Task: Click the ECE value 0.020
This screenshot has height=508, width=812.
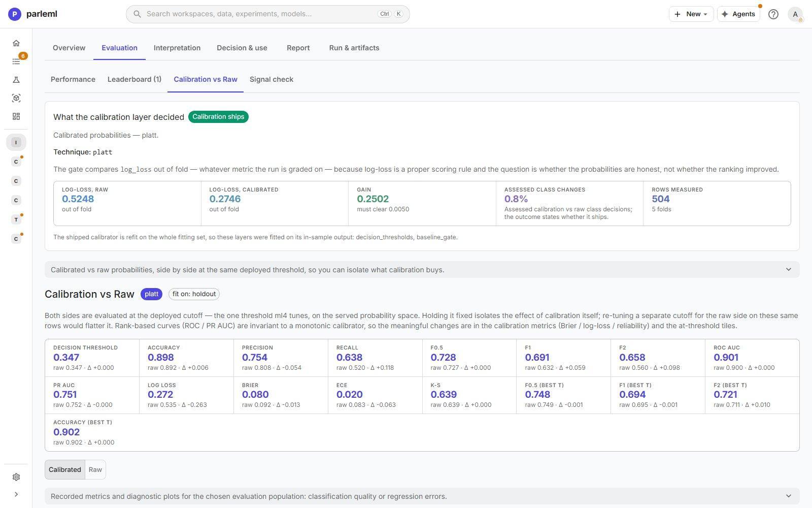Action: coord(350,395)
